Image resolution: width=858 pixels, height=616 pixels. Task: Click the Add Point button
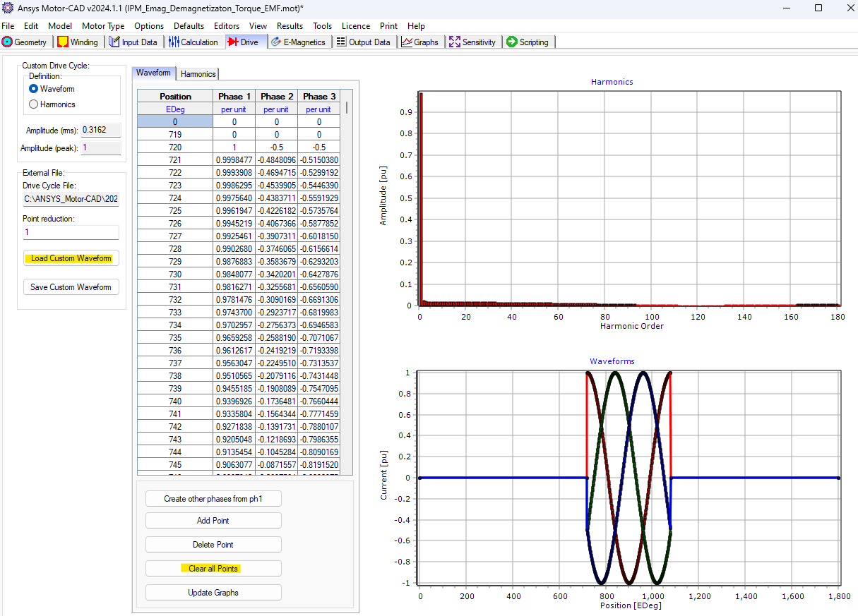tap(213, 521)
